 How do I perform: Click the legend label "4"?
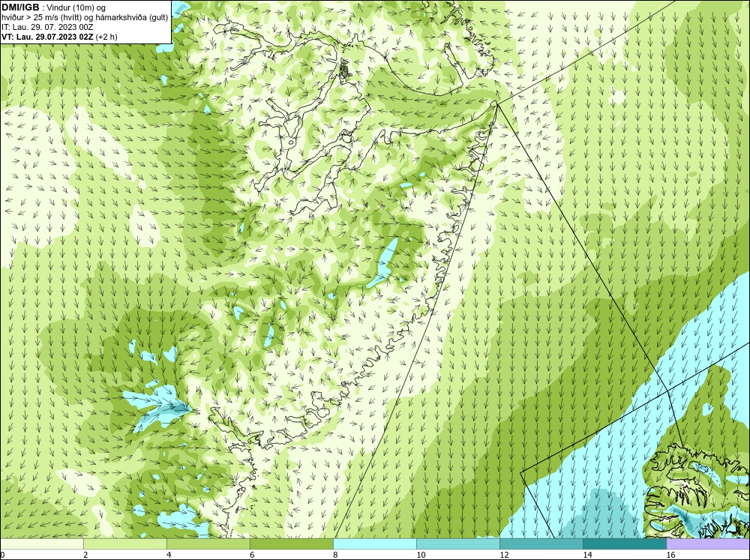pos(169,555)
